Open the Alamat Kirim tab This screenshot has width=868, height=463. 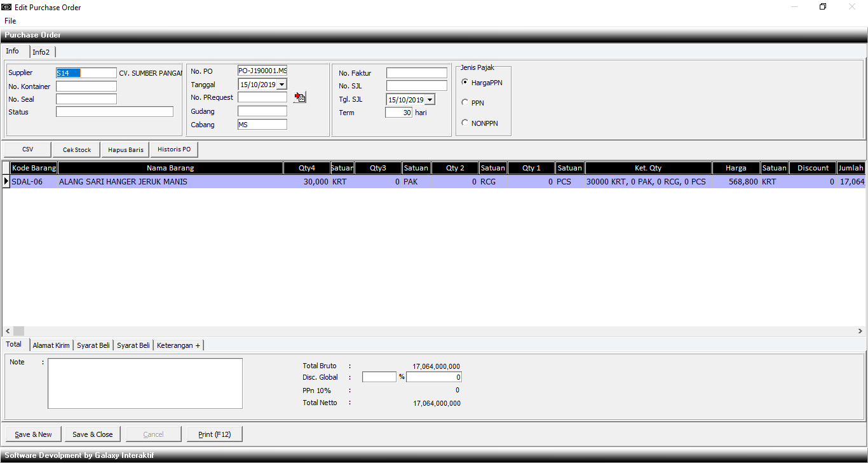(x=51, y=345)
